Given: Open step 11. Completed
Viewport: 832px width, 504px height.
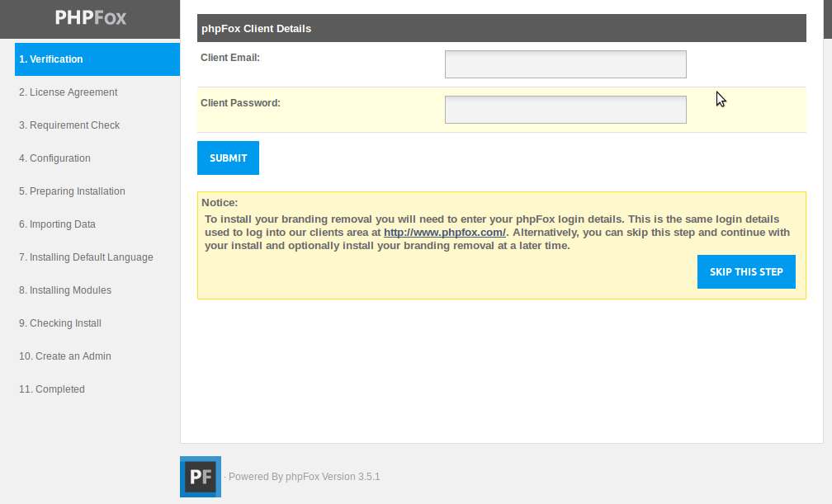Looking at the screenshot, I should click(52, 389).
